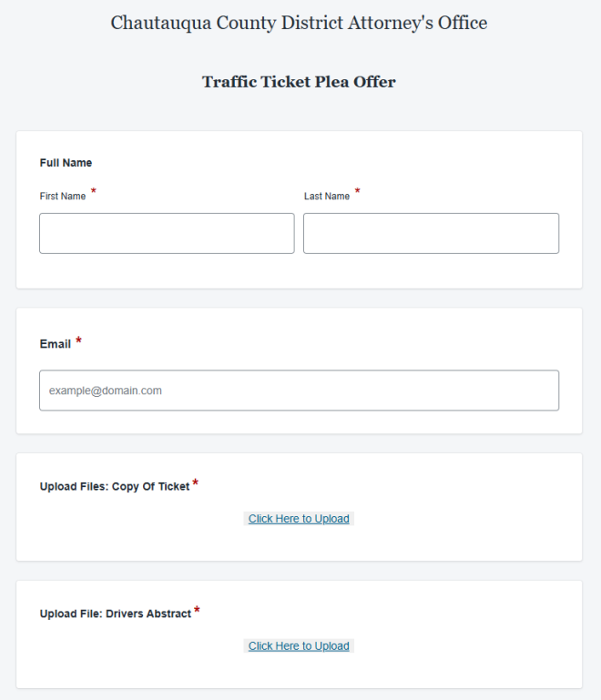This screenshot has width=601, height=700.
Task: Click the red asterisk beside First Name
Action: tap(93, 191)
